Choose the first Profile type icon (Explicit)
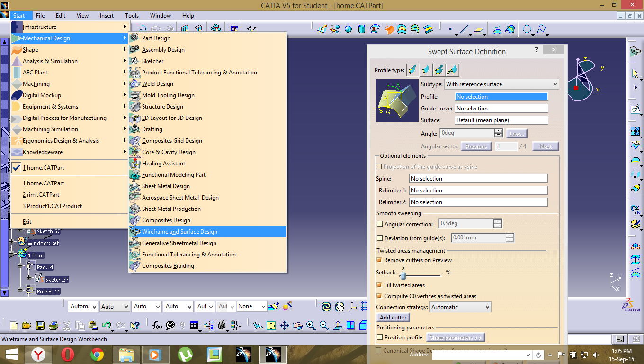This screenshot has height=364, width=644. pos(412,70)
